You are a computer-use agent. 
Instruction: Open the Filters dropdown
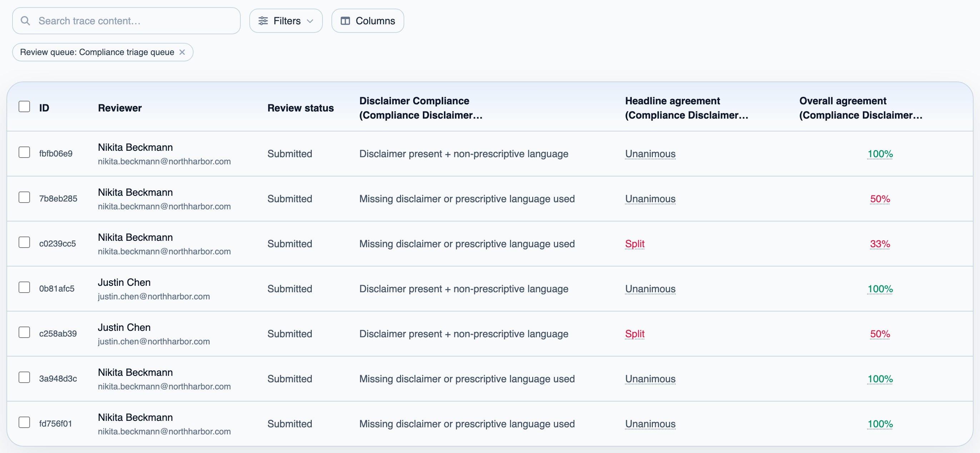[x=286, y=21]
